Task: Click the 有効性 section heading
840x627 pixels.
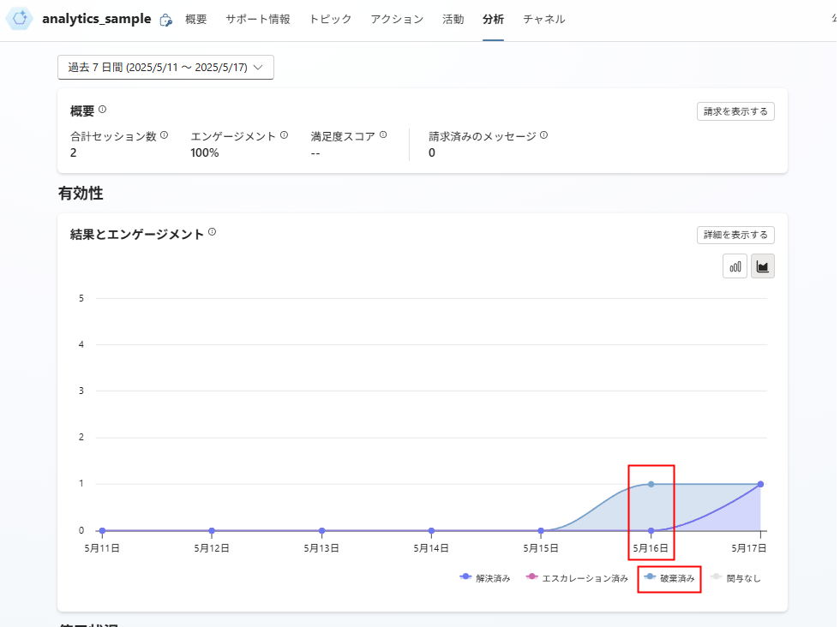Action: coord(81,194)
